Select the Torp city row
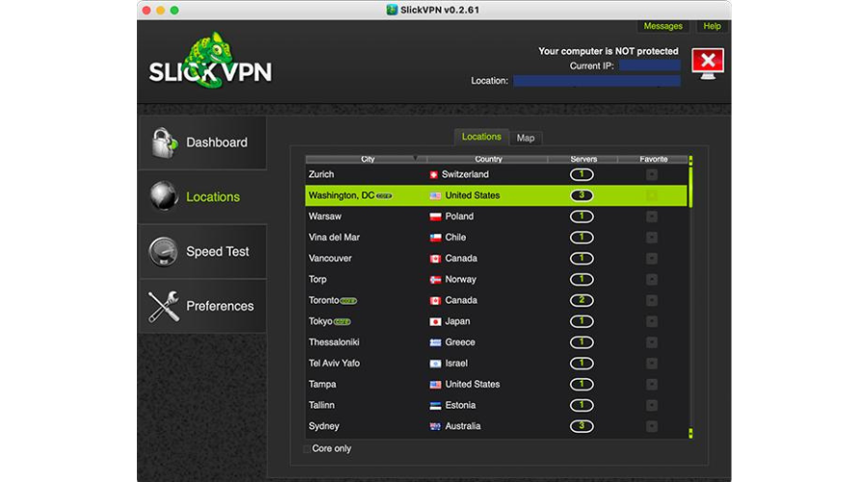This screenshot has width=868, height=482. pos(496,280)
